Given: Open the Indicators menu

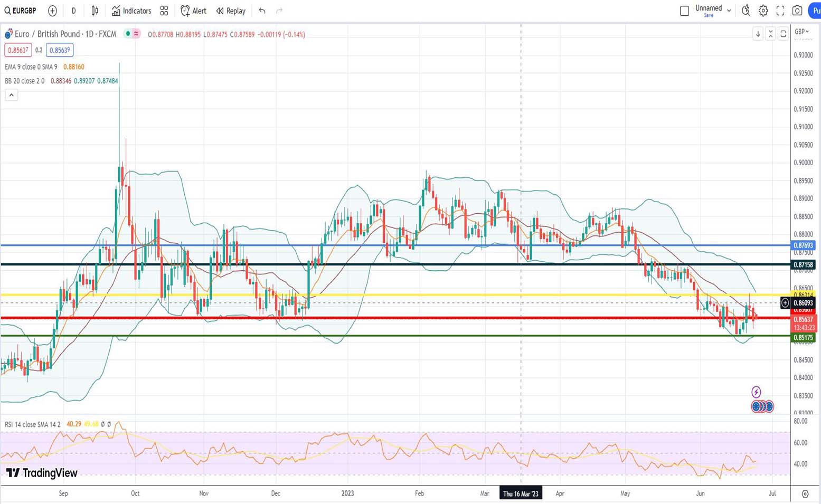Looking at the screenshot, I should pyautogui.click(x=131, y=11).
